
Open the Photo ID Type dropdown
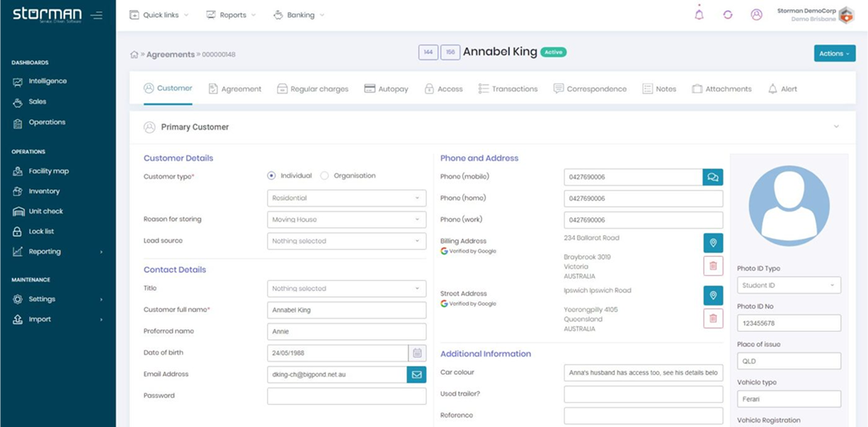pyautogui.click(x=788, y=285)
